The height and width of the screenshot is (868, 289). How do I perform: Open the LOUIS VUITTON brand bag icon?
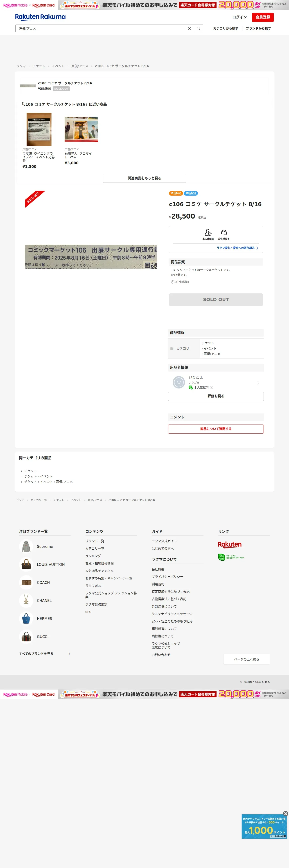[x=26, y=564]
